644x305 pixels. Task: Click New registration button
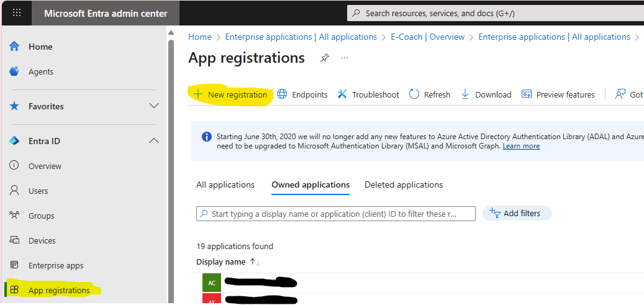pos(230,94)
